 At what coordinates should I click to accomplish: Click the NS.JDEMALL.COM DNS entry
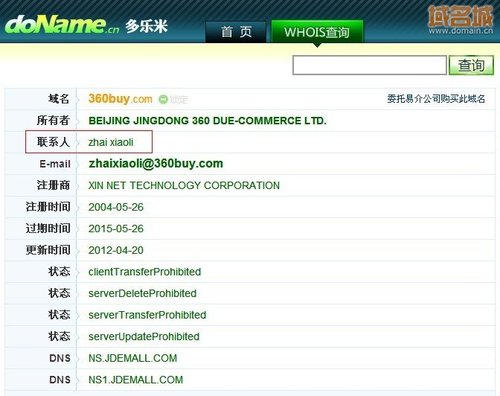pyautogui.click(x=133, y=358)
